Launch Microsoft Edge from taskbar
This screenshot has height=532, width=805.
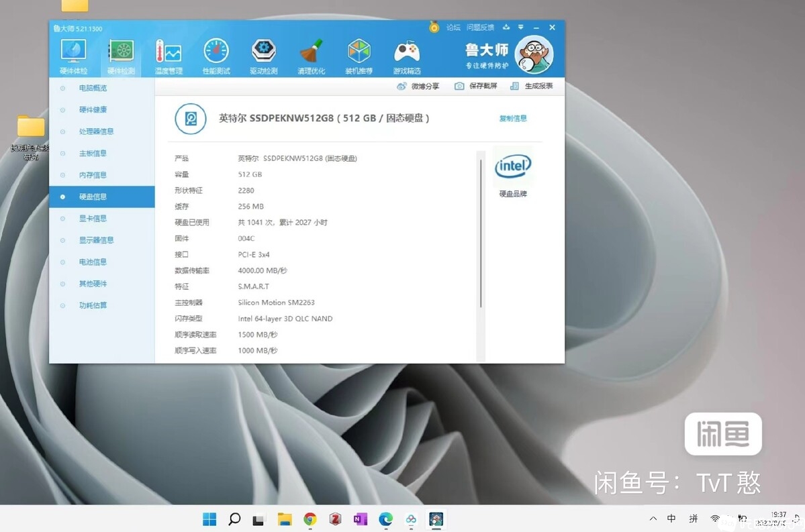pyautogui.click(x=385, y=519)
